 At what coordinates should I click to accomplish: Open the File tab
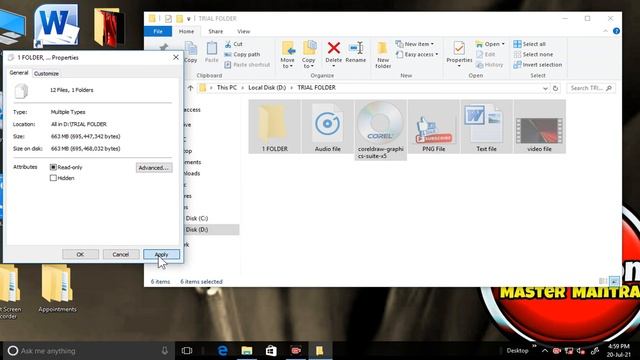[158, 31]
